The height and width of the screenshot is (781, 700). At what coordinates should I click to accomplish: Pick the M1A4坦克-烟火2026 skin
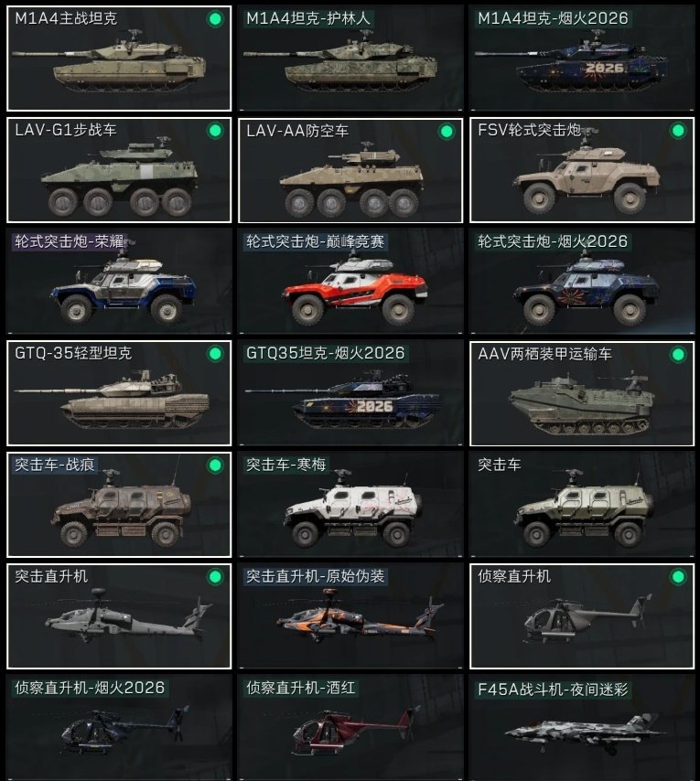tap(582, 59)
